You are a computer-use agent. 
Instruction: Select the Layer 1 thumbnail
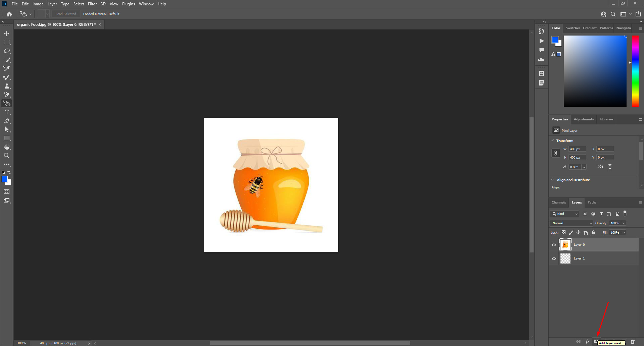[x=565, y=258]
